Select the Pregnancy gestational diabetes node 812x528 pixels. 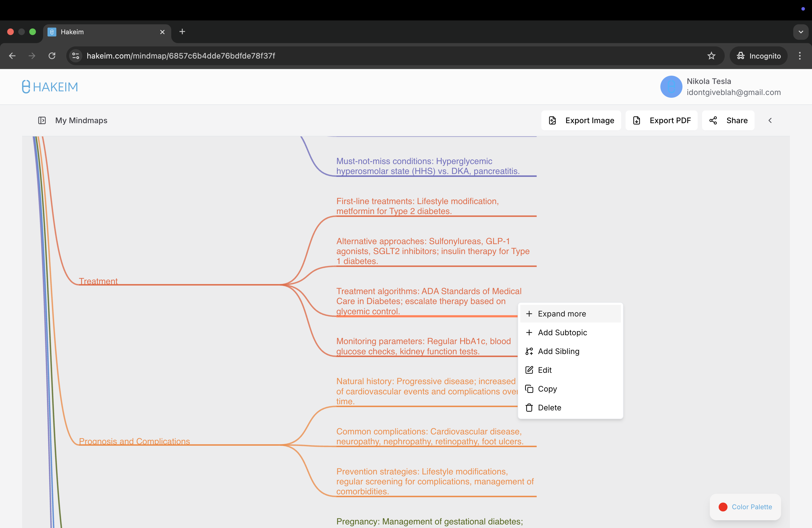coord(429,522)
